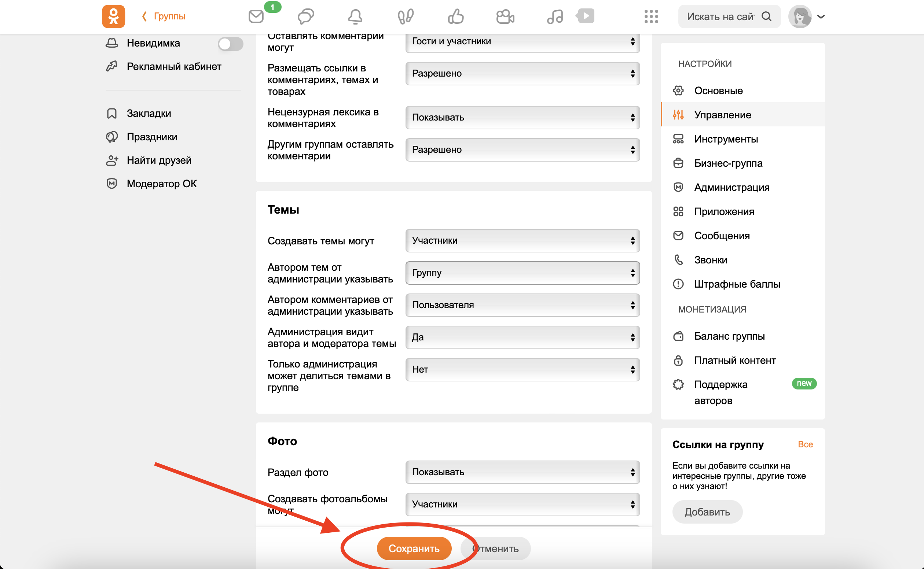The width and height of the screenshot is (924, 569).
Task: Click the Odnoklassniki orange logo
Action: pyautogui.click(x=113, y=16)
